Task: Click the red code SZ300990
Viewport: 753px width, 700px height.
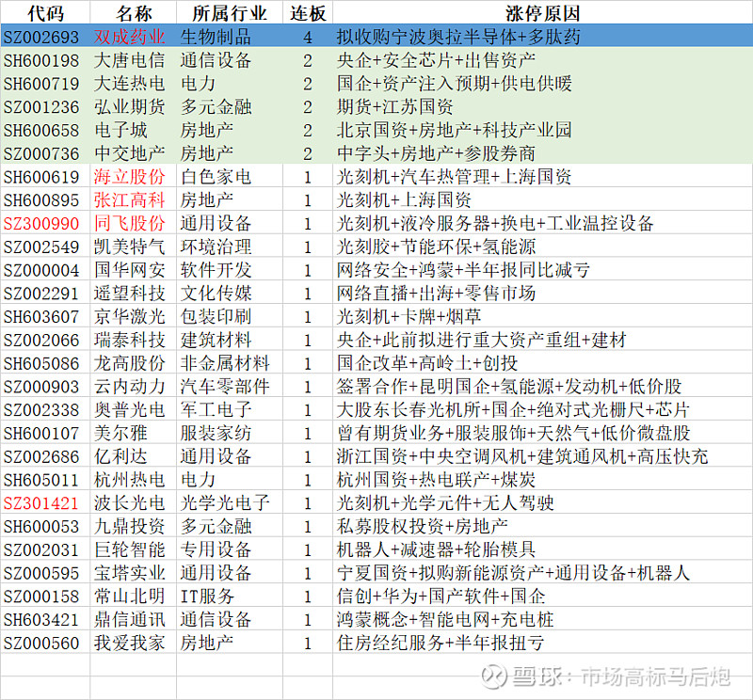Action: pos(41,224)
